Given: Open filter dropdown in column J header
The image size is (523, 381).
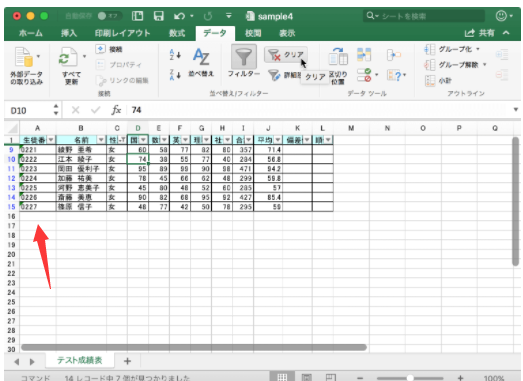Looking at the screenshot, I should click(x=278, y=140).
